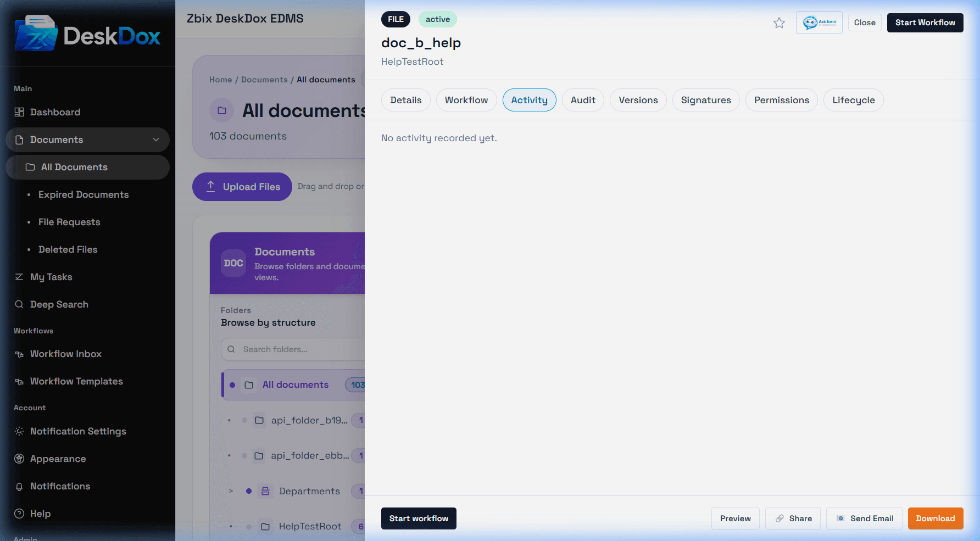Open the Ask Emii assistant
Viewport: 980px width, 541px height.
(819, 23)
